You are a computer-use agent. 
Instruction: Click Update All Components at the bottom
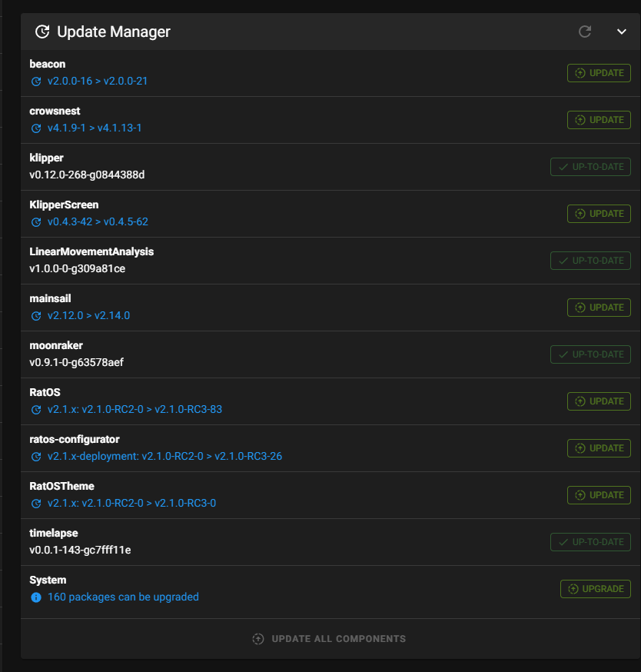329,639
